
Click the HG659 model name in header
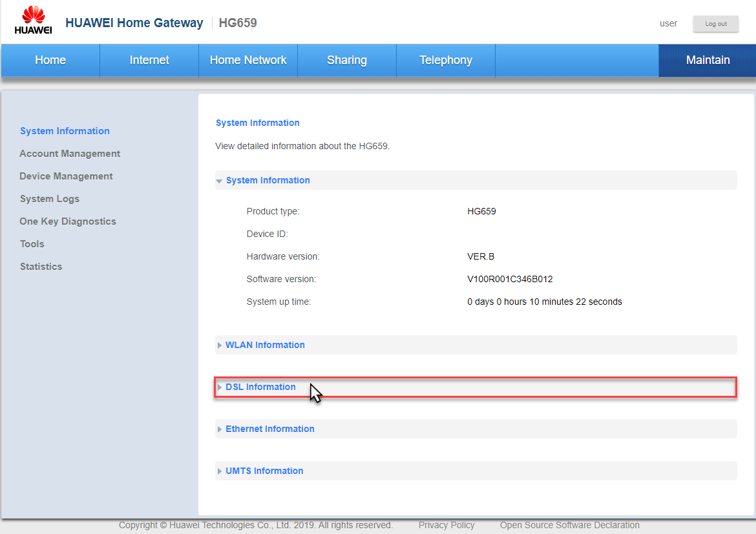[x=238, y=23]
